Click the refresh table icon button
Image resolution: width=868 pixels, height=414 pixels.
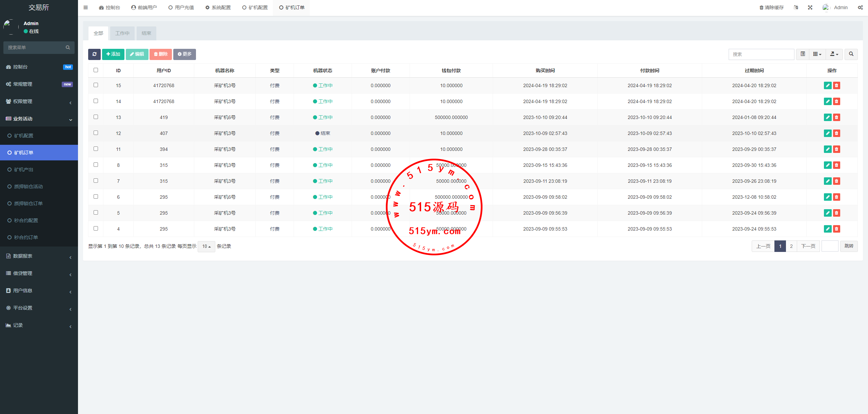click(94, 54)
